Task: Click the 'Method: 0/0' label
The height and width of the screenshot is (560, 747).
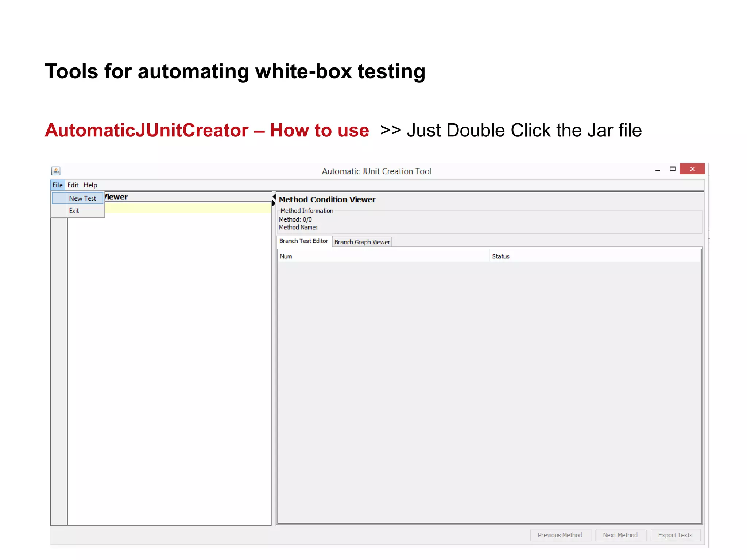Action: pos(295,219)
